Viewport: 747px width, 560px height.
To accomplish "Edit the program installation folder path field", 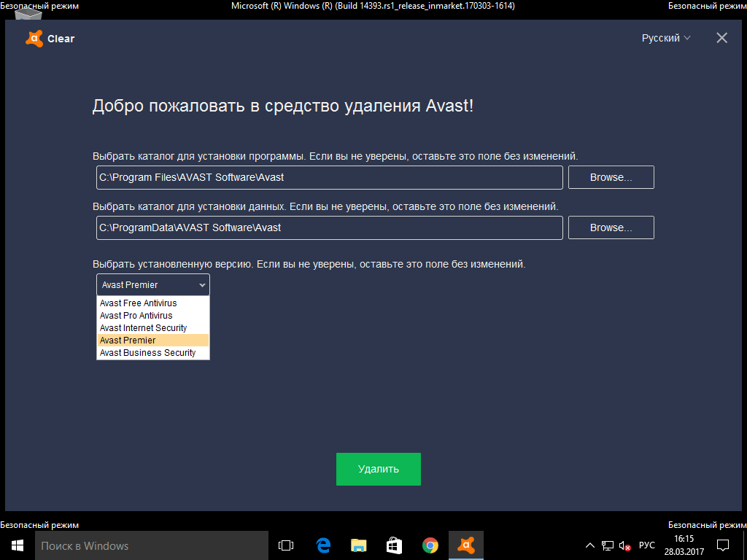I will 329,177.
